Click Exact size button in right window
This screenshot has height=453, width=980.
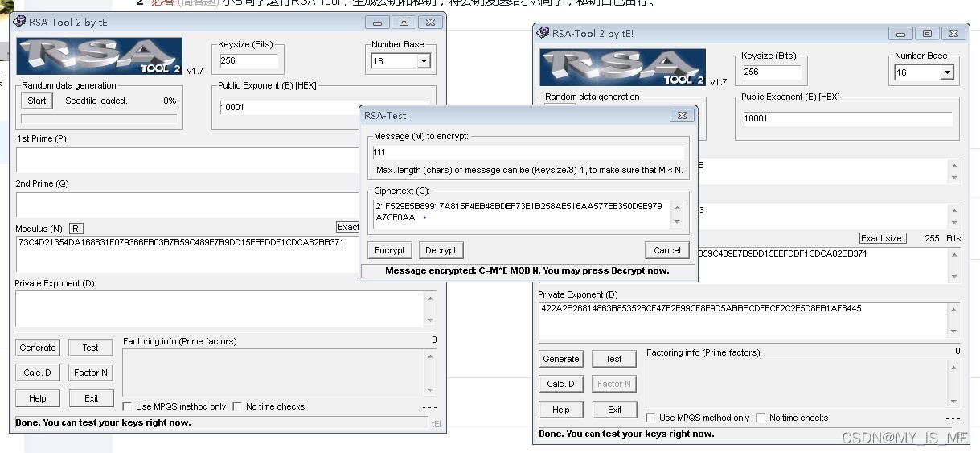882,238
